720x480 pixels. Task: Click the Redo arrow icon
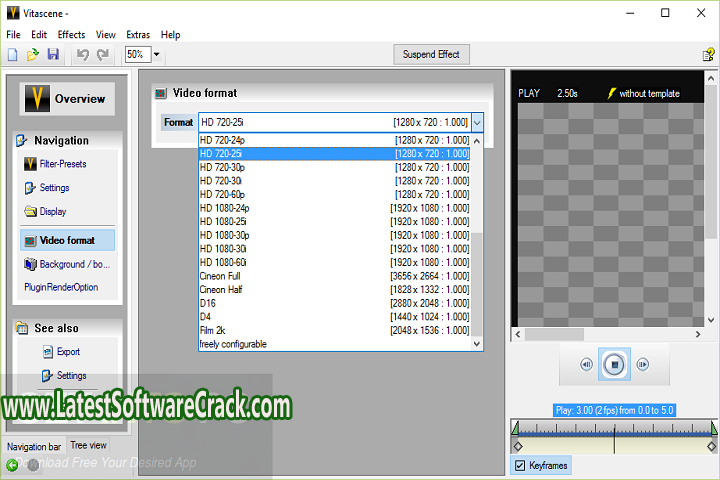104,54
